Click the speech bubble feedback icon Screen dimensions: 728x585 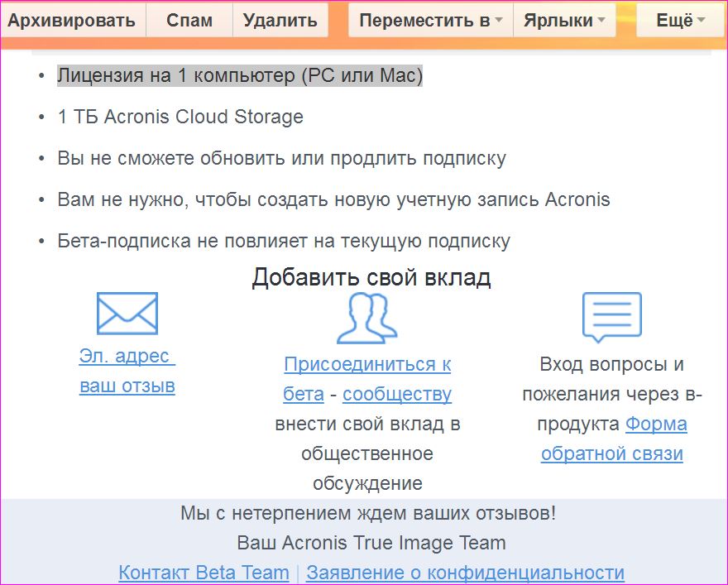611,317
